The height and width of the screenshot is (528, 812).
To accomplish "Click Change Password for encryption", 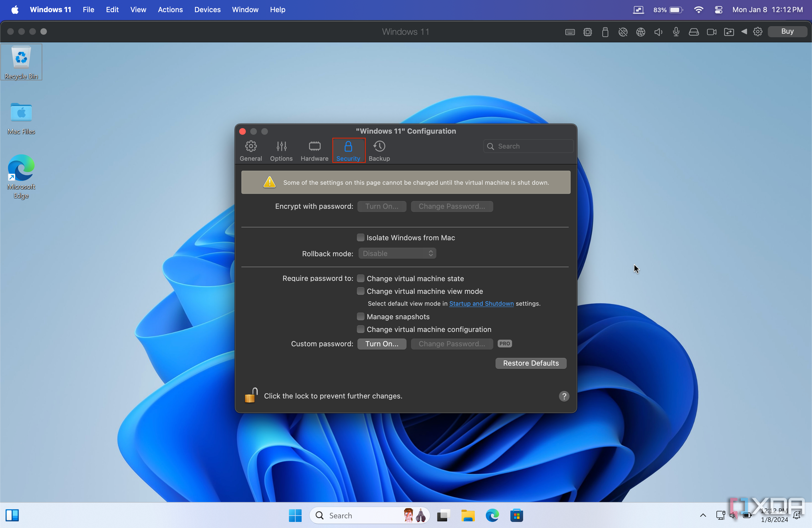I will 452,206.
